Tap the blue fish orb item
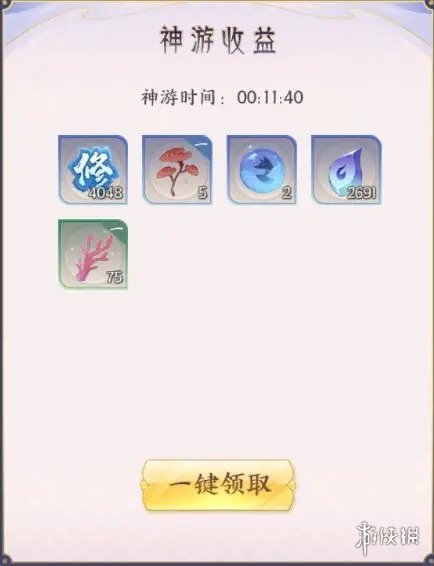The width and height of the screenshot is (434, 566). click(x=261, y=170)
